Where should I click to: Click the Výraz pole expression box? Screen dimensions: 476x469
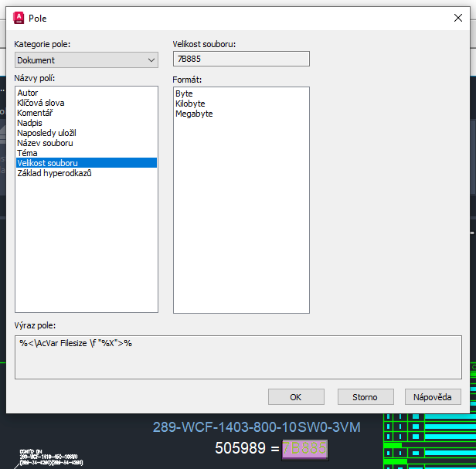pyautogui.click(x=238, y=356)
